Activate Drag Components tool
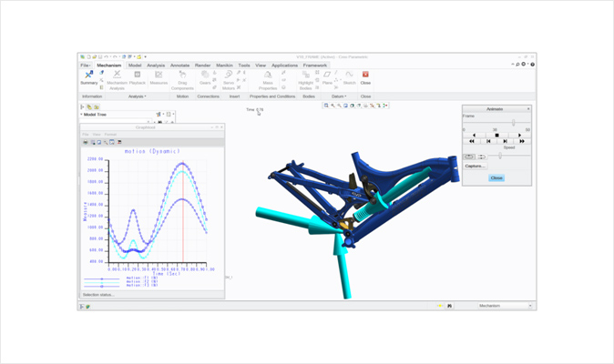This screenshot has height=364, width=614. pyautogui.click(x=182, y=80)
